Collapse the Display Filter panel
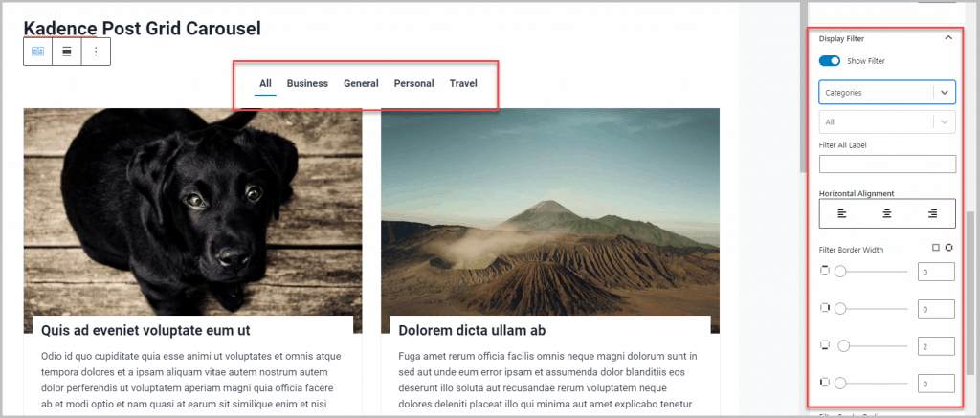The width and height of the screenshot is (980, 418). pyautogui.click(x=948, y=38)
